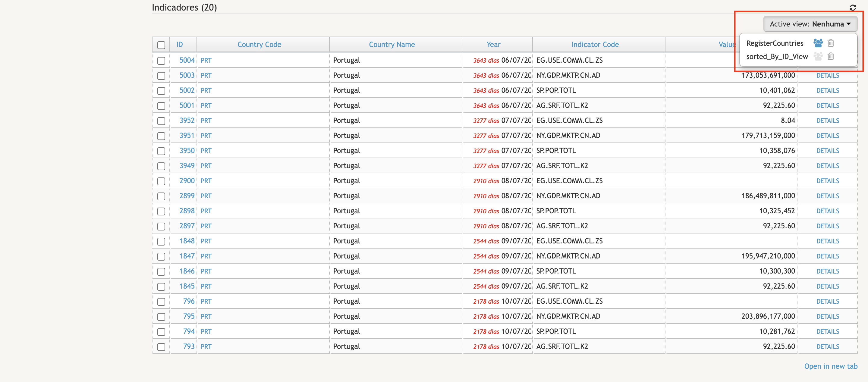This screenshot has width=868, height=382.
Task: Open DETAILS for the 195,947,210,000 row
Action: coord(828,256)
